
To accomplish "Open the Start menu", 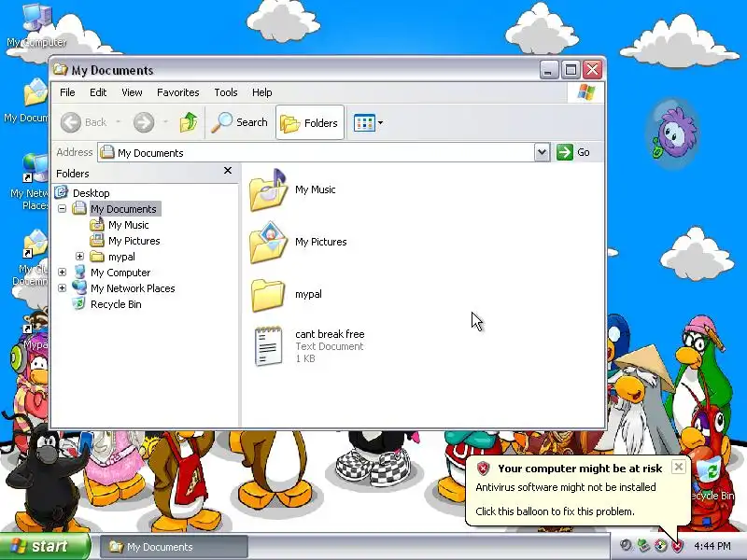I will tap(45, 546).
